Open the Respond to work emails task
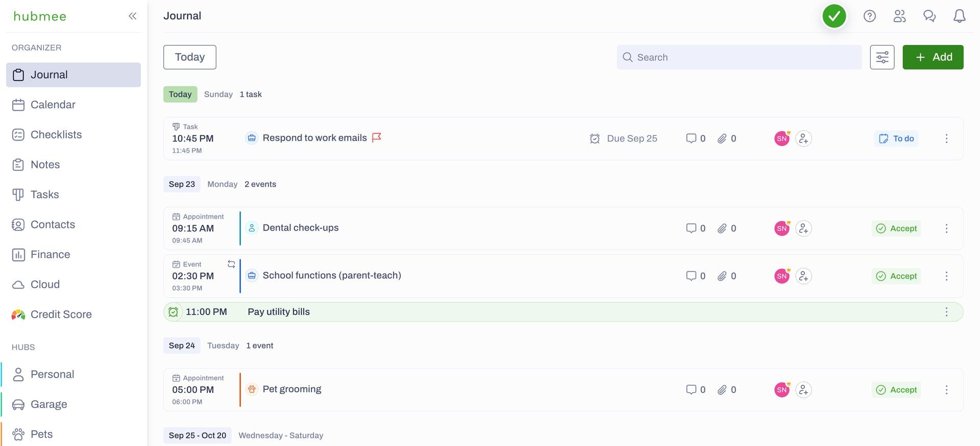The width and height of the screenshot is (980, 446). 314,138
